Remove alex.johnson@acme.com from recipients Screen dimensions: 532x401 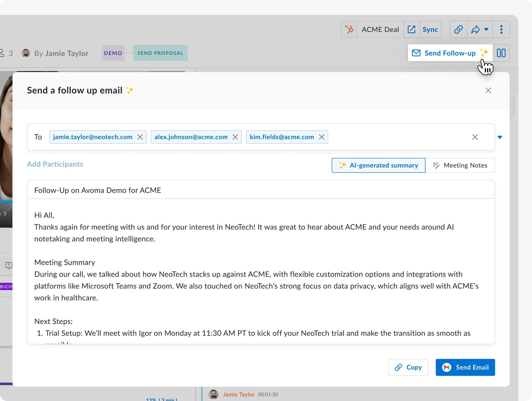pyautogui.click(x=235, y=137)
